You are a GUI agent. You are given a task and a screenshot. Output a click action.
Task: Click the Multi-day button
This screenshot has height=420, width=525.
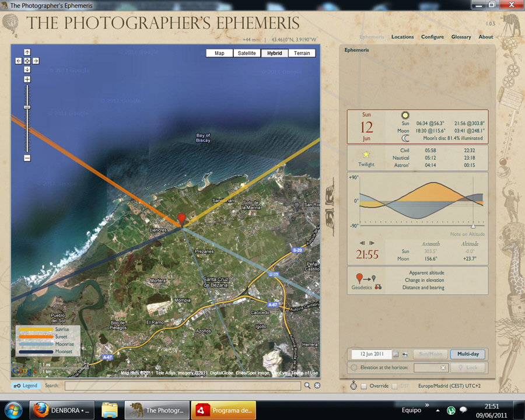(468, 354)
